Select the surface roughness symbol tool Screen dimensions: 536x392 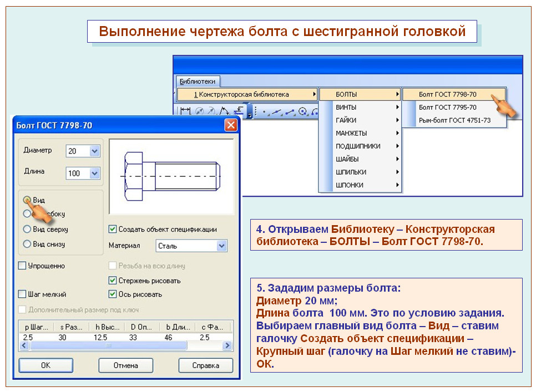(239, 111)
